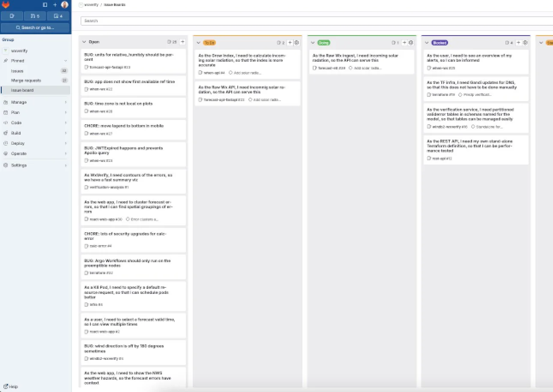Select Issue board in sidebar
553x392 pixels.
point(35,90)
